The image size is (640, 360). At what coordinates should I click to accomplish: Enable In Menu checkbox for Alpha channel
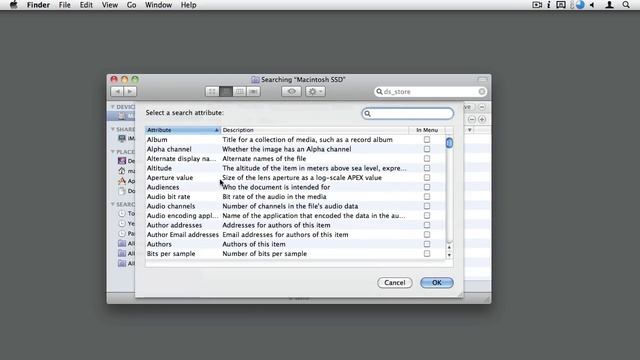point(427,149)
